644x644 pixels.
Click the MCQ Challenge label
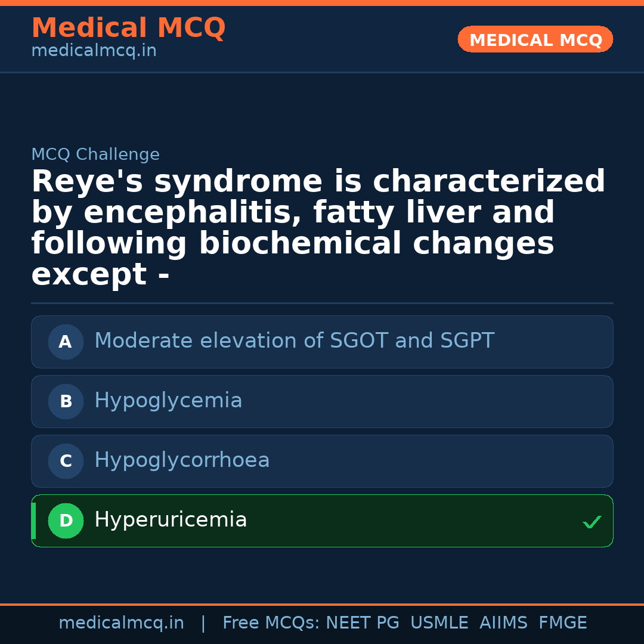click(95, 155)
